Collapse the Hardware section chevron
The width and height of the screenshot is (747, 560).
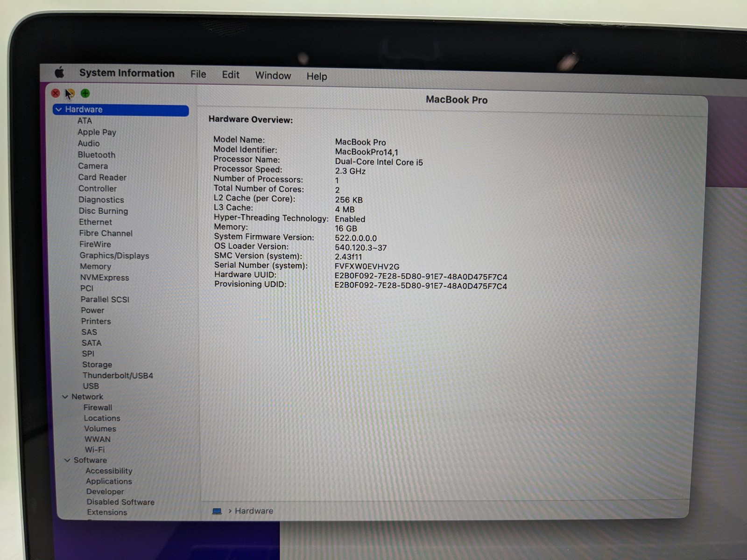58,110
